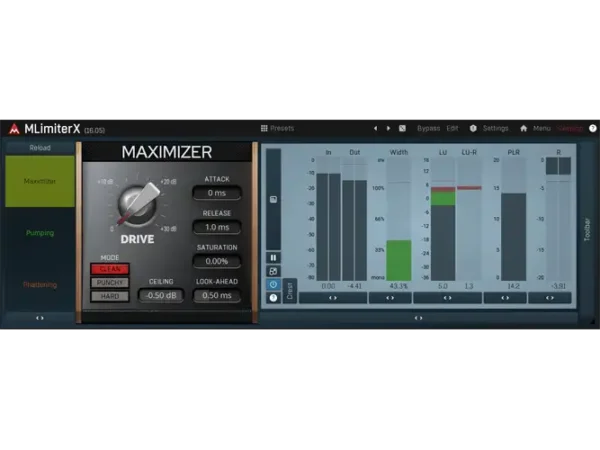This screenshot has height=450, width=600.
Task: Click the Out meter value -4.41
Action: tap(354, 286)
